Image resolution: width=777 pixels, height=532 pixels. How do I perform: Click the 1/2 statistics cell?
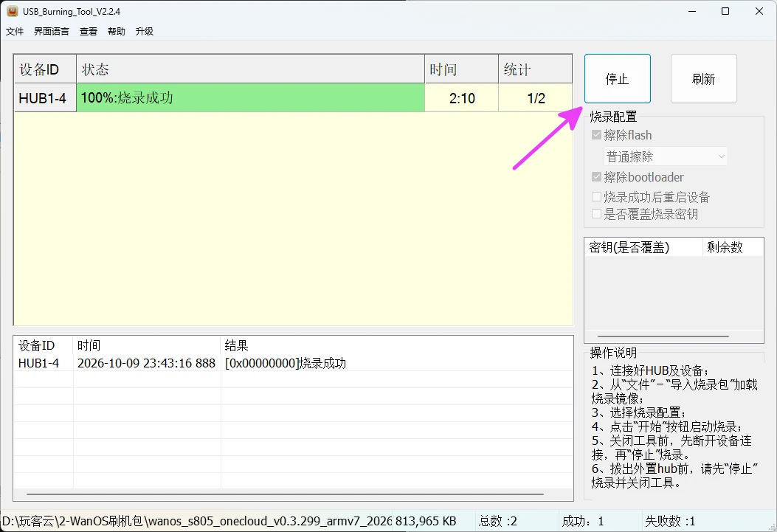coord(535,97)
